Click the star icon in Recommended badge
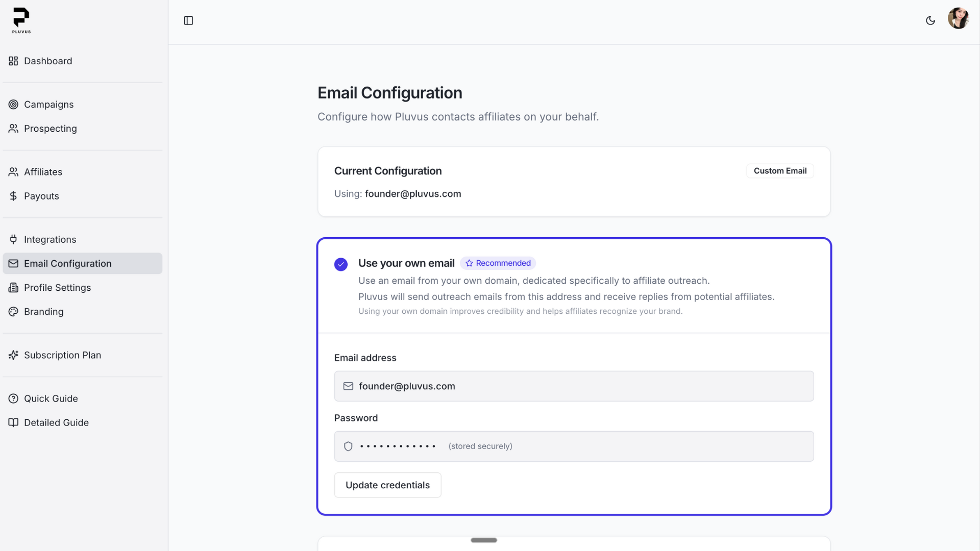The image size is (980, 551). 469,263
